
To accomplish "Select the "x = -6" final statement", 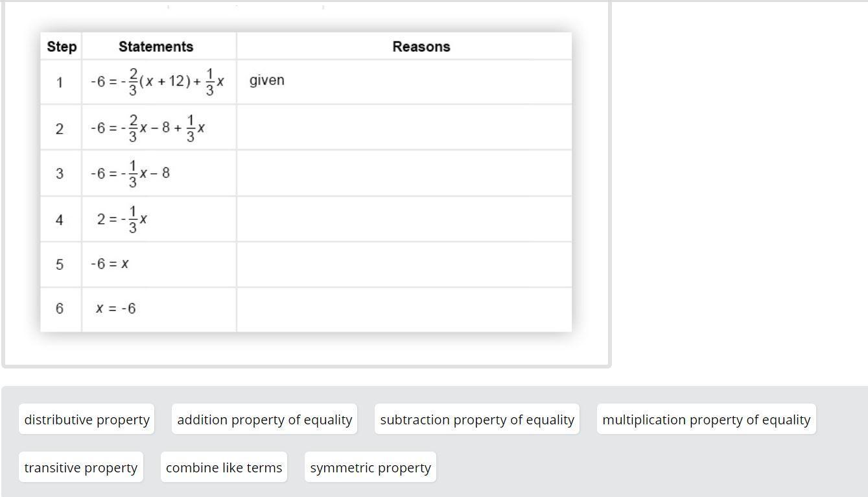I will (116, 309).
